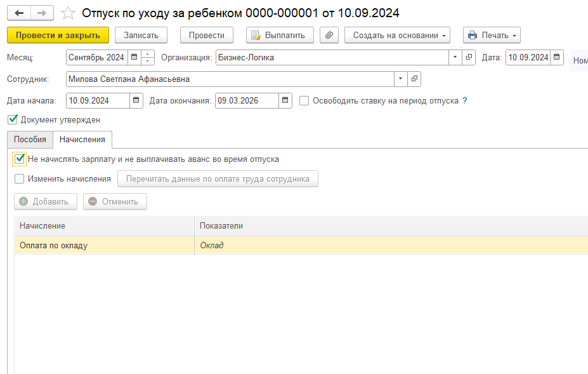The width and height of the screenshot is (588, 374).
Task: Open the Печать dropdown menu
Action: (492, 36)
